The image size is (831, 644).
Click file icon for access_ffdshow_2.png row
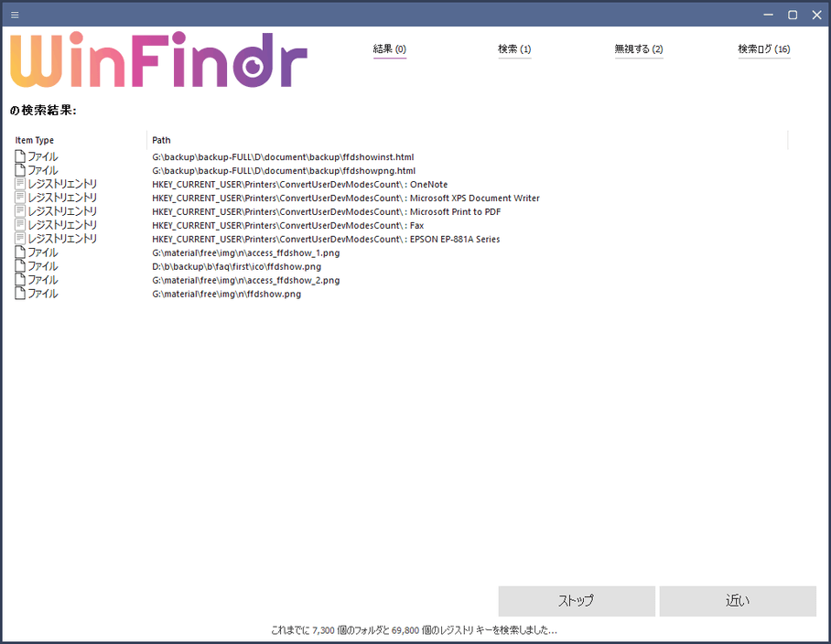click(x=20, y=280)
